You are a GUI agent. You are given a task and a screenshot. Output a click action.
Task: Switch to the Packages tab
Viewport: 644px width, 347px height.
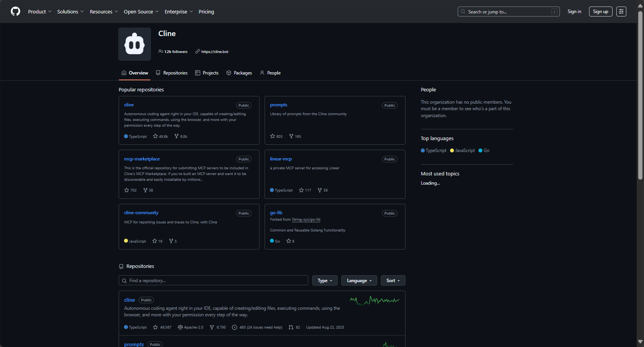click(x=239, y=73)
